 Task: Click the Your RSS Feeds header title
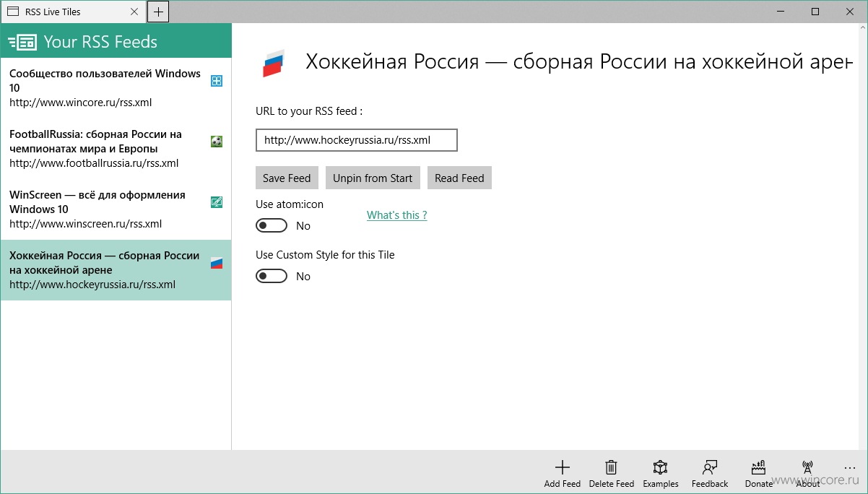coord(100,42)
